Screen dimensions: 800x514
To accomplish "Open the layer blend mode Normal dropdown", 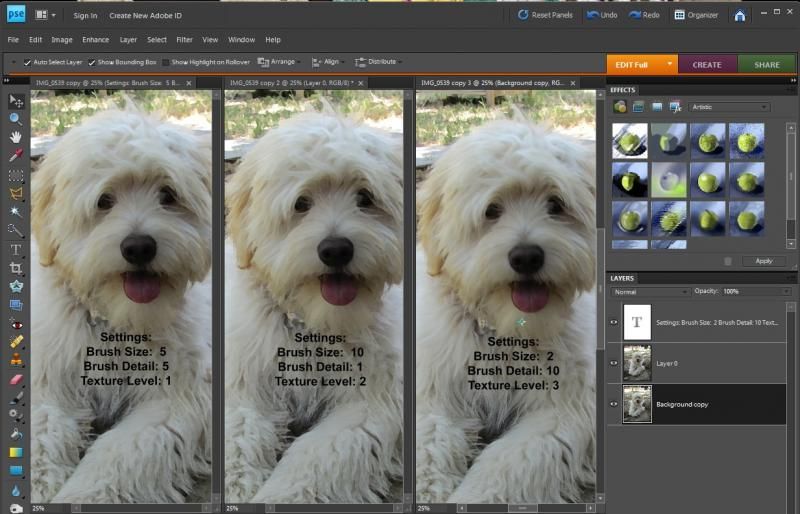I will pyautogui.click(x=650, y=291).
